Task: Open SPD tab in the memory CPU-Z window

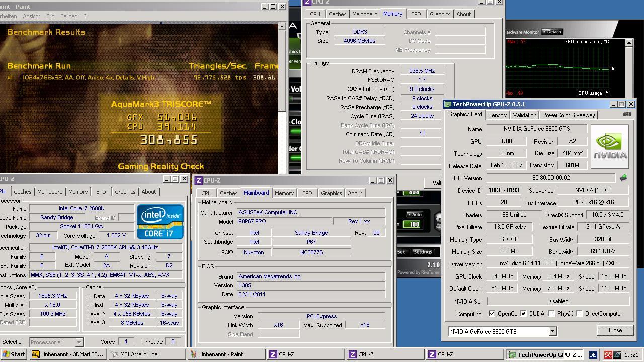Action: click(416, 14)
